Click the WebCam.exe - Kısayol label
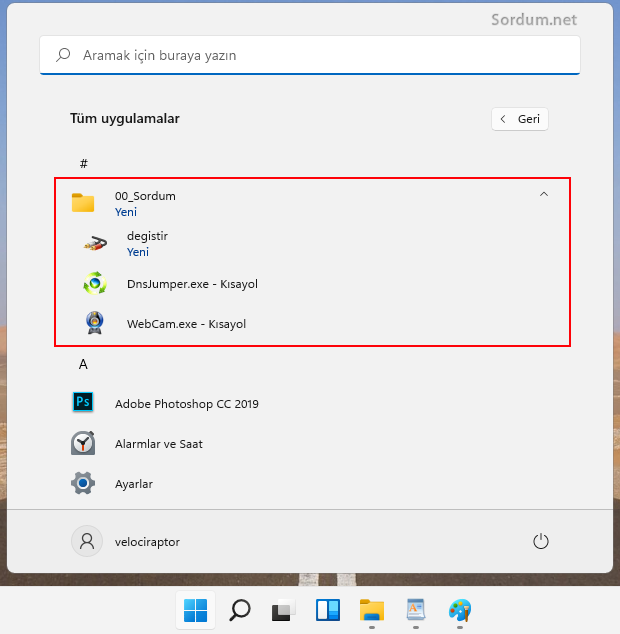Viewport: 620px width, 634px height. 186,324
